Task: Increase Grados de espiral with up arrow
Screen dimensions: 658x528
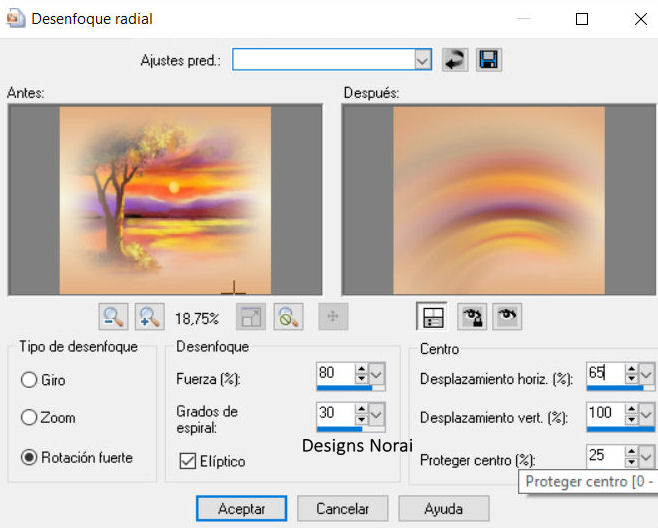Action: (361, 409)
